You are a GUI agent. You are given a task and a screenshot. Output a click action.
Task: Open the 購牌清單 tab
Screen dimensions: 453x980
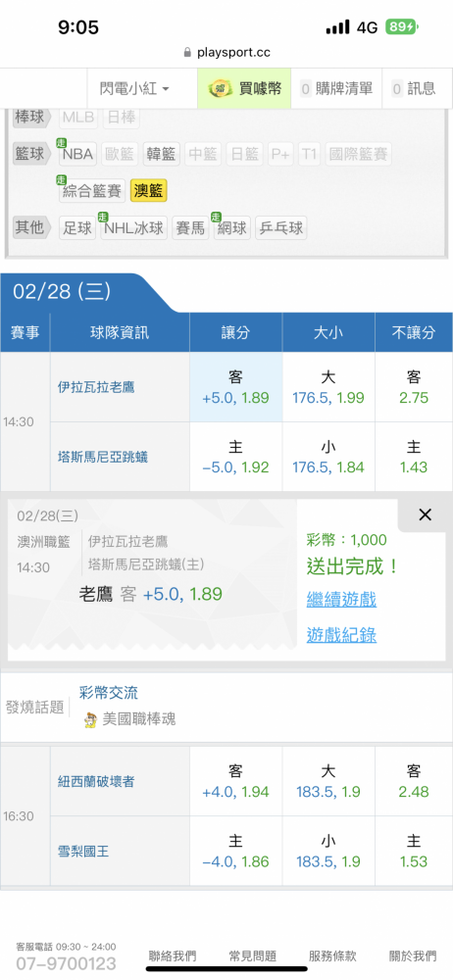coord(338,89)
